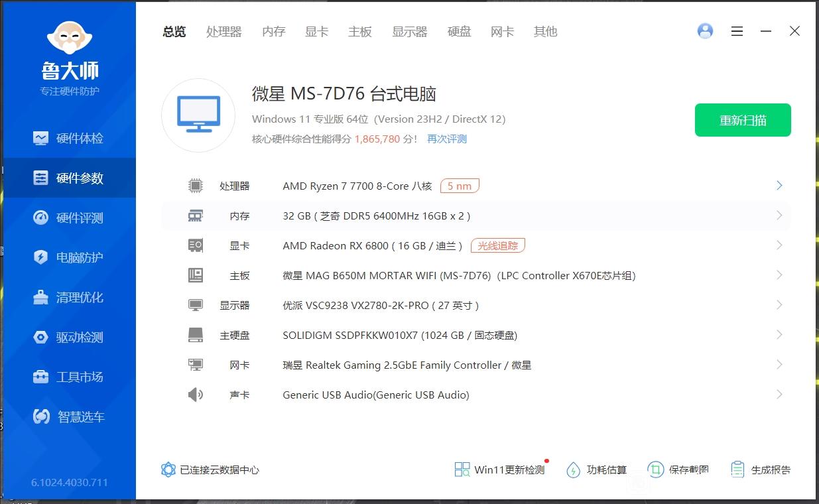Click the 硬件参数 sidebar icon
Viewport: 819px width, 504px height.
[x=40, y=178]
